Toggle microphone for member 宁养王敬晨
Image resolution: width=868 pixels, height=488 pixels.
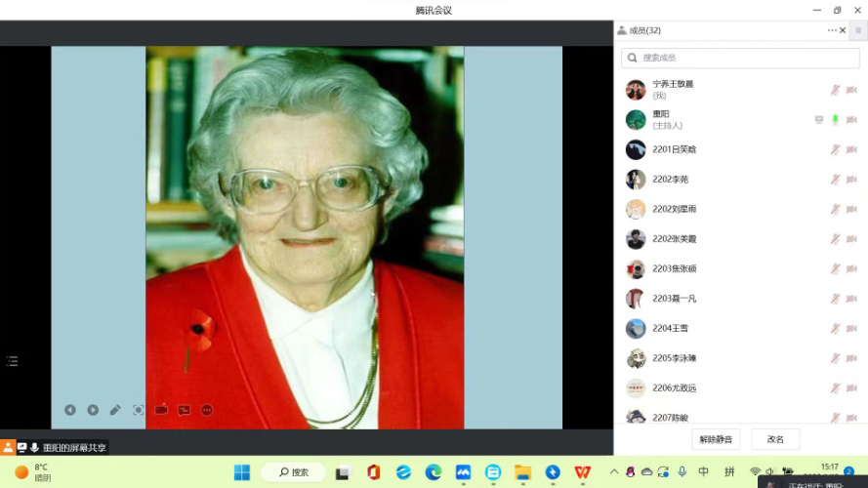click(x=835, y=90)
